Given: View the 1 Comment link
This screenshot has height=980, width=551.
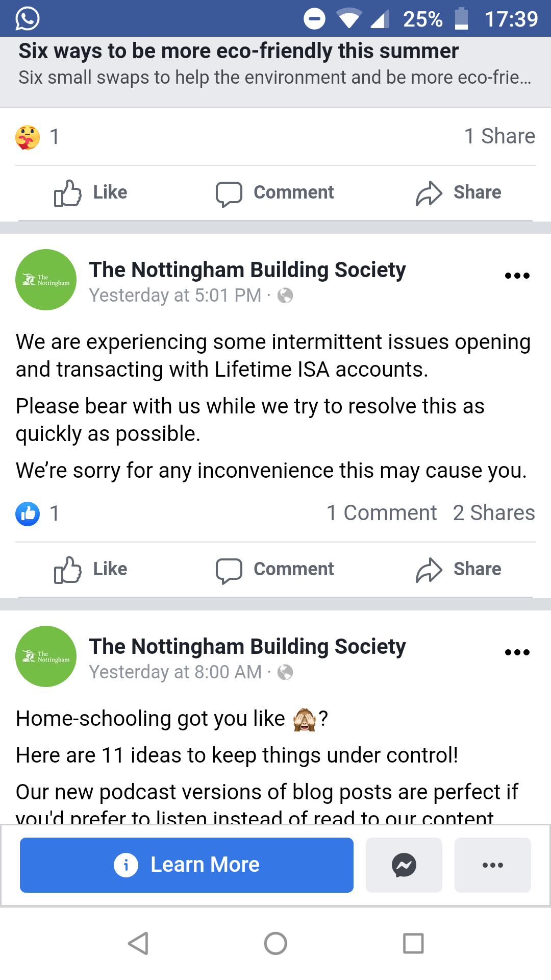Looking at the screenshot, I should [x=382, y=513].
